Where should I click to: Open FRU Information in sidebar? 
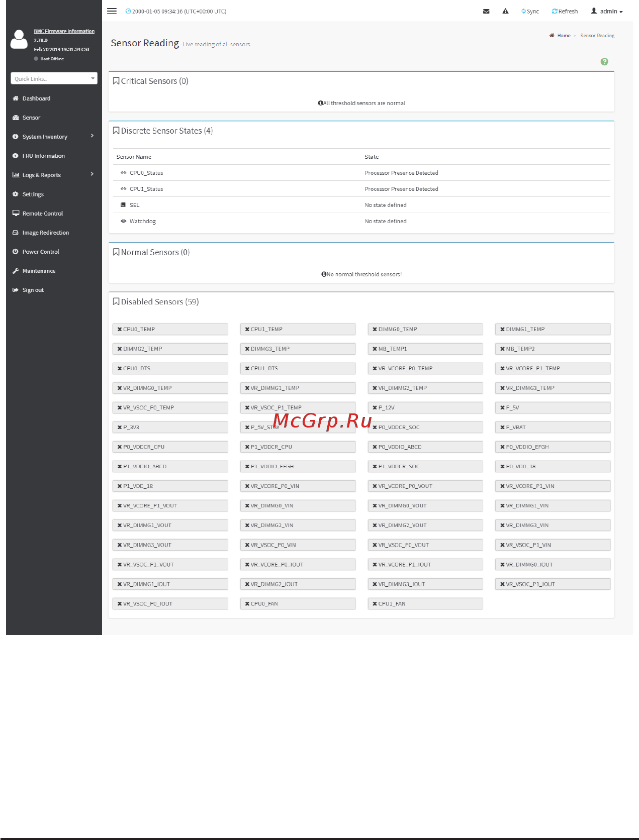pos(43,156)
